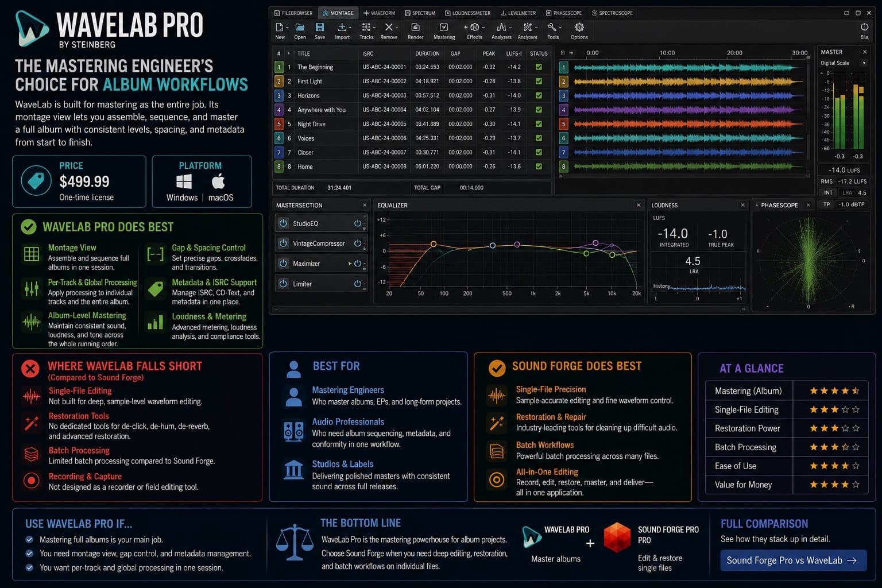
Task: Toggle status checkbox for Closer
Action: (x=539, y=152)
